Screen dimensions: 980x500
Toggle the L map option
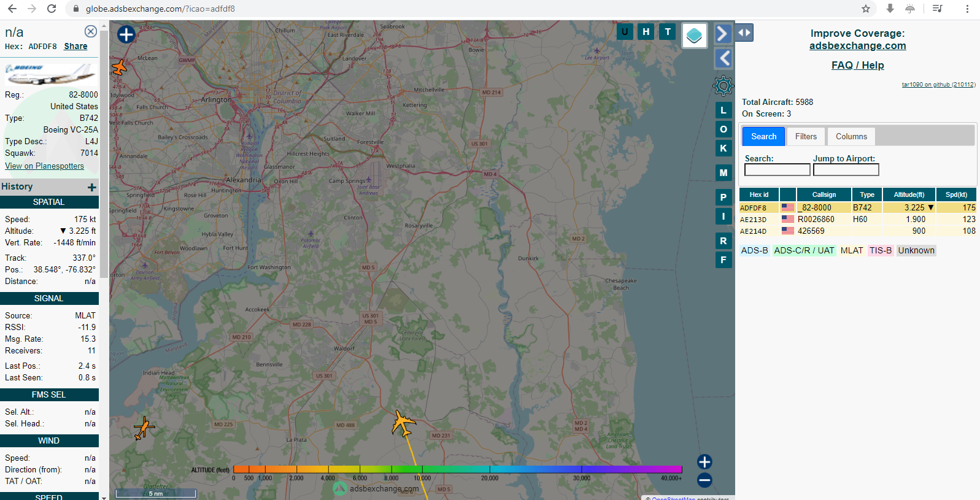point(723,110)
